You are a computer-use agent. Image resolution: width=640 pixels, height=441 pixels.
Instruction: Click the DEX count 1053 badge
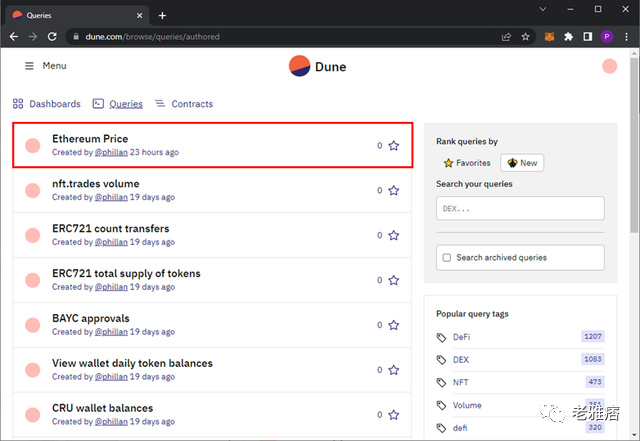[x=593, y=359]
